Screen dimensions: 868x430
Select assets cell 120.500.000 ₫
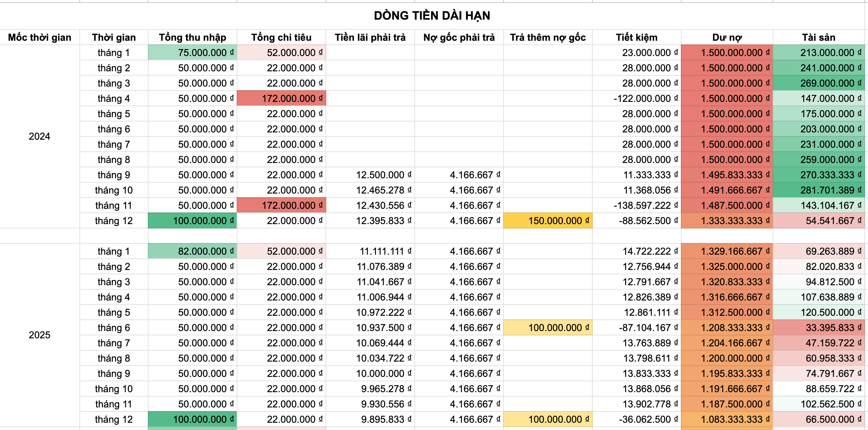tap(818, 312)
